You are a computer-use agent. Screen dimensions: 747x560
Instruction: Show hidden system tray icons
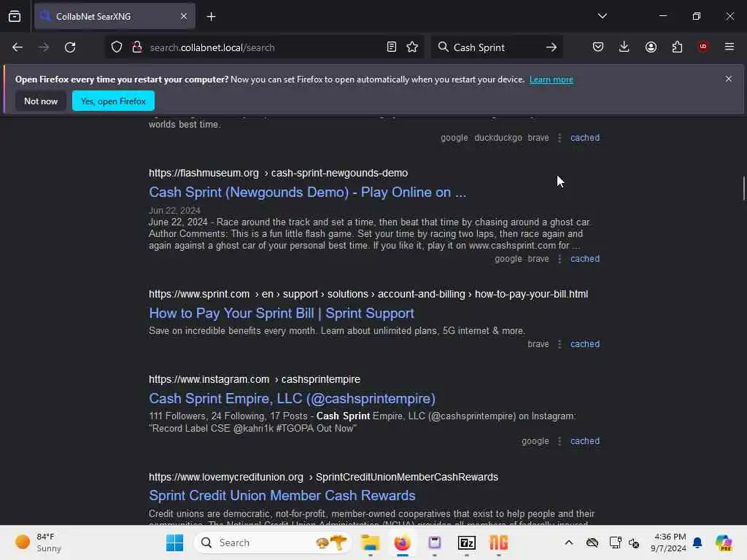[569, 542]
